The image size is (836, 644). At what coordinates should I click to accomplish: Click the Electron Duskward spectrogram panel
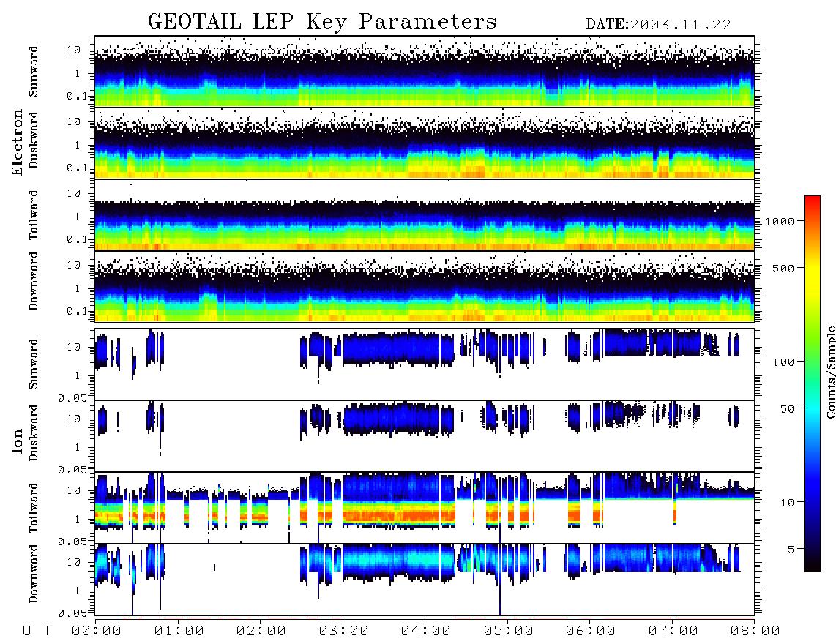point(425,143)
